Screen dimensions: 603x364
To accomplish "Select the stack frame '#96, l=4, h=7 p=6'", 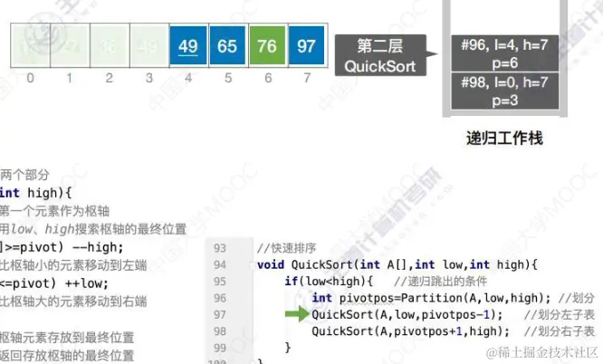I will [x=504, y=53].
